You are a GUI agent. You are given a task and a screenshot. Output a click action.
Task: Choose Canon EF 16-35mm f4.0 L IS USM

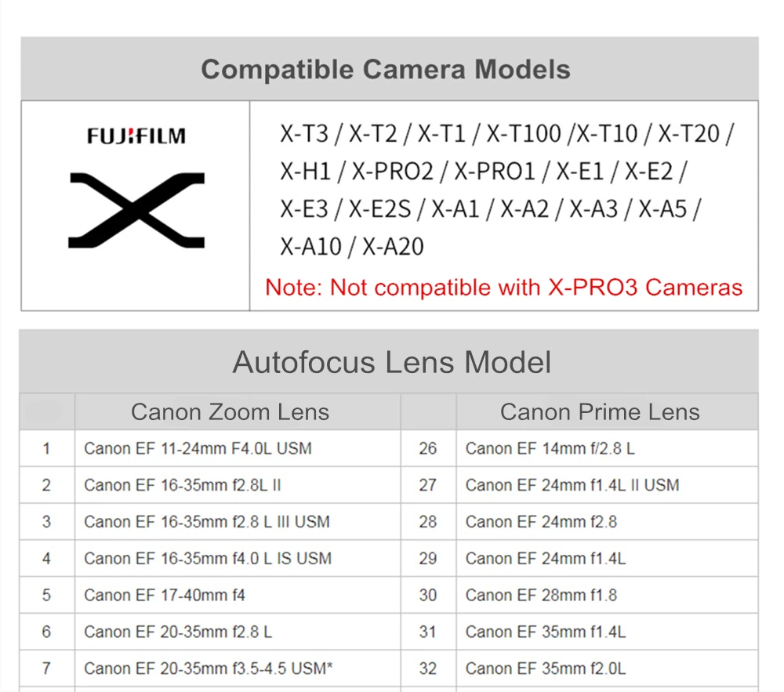pos(208,559)
